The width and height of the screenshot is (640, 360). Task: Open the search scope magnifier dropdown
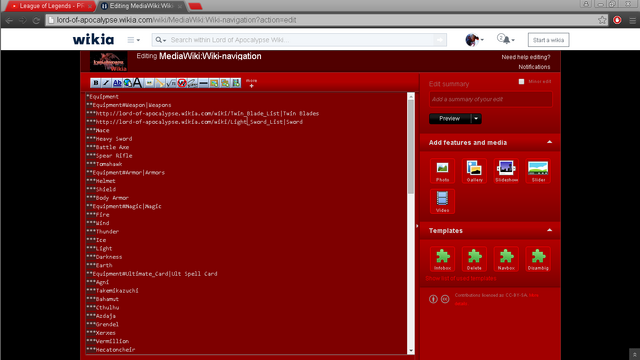pyautogui.click(x=160, y=40)
